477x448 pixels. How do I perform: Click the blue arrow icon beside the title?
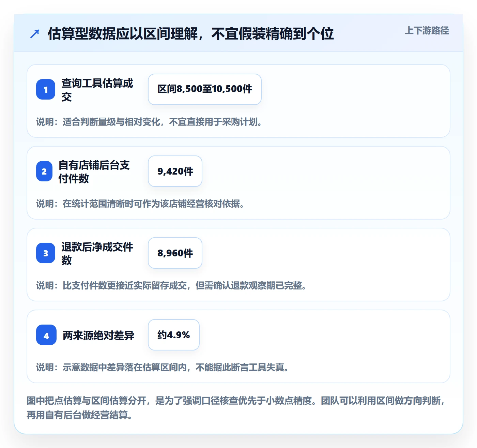pos(35,34)
